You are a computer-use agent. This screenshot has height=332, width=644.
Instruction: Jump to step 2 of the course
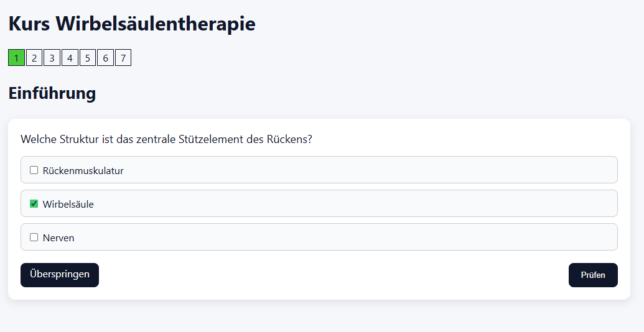34,58
